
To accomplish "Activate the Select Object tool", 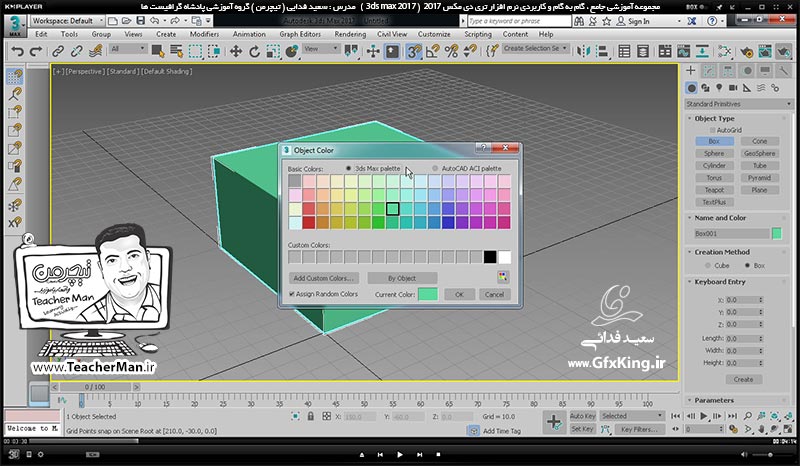I will (x=158, y=52).
